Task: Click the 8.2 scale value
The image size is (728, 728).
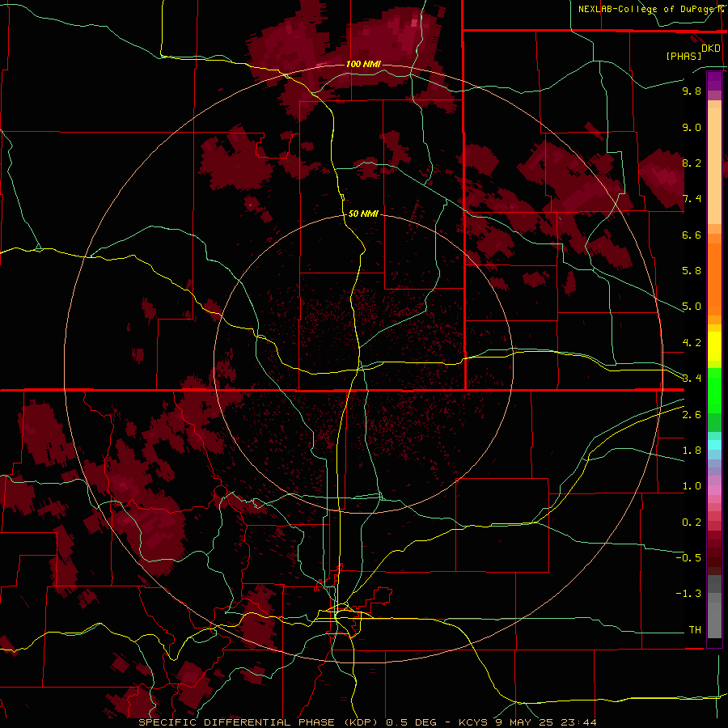Action: [x=692, y=163]
